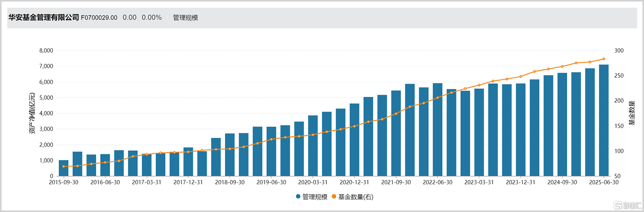
Task: Click the orange line point at 2021-09-30
Action: pyautogui.click(x=396, y=114)
